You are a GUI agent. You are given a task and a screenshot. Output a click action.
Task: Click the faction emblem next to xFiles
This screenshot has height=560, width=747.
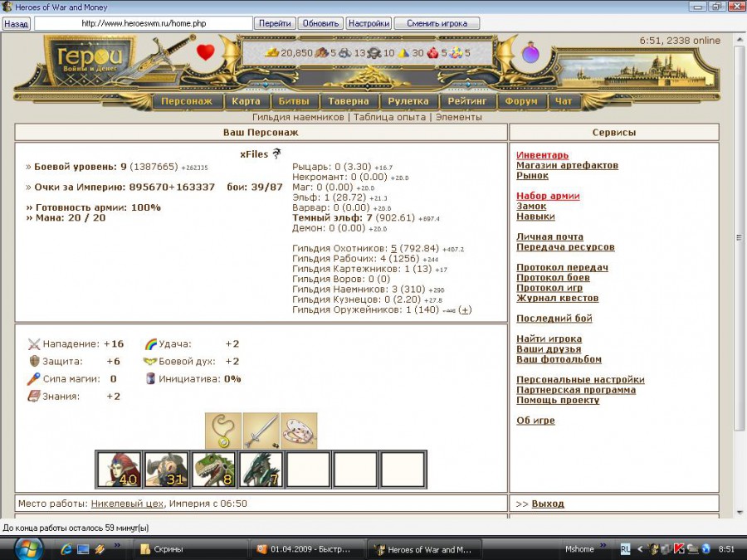276,153
